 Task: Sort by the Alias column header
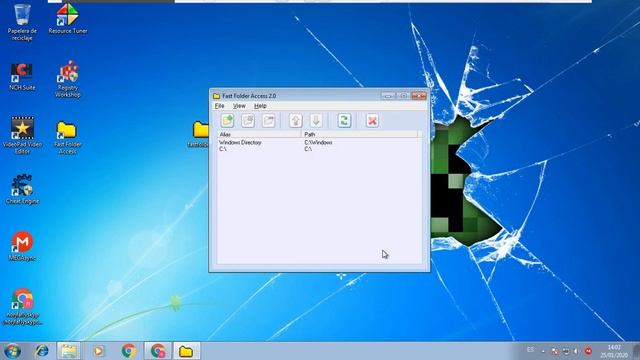(259, 134)
